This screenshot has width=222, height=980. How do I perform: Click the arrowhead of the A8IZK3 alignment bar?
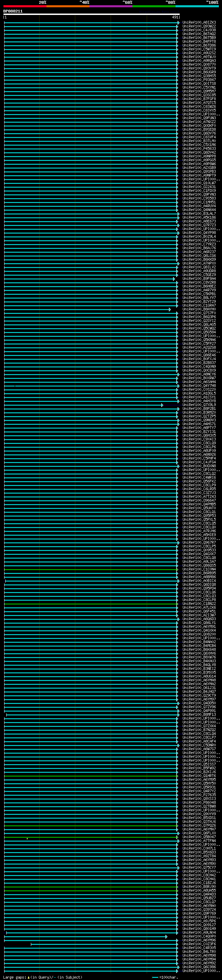click(x=178, y=23)
